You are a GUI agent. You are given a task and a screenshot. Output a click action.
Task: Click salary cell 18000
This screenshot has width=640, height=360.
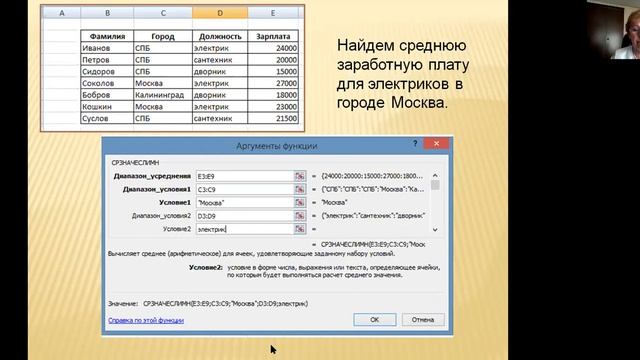point(273,95)
